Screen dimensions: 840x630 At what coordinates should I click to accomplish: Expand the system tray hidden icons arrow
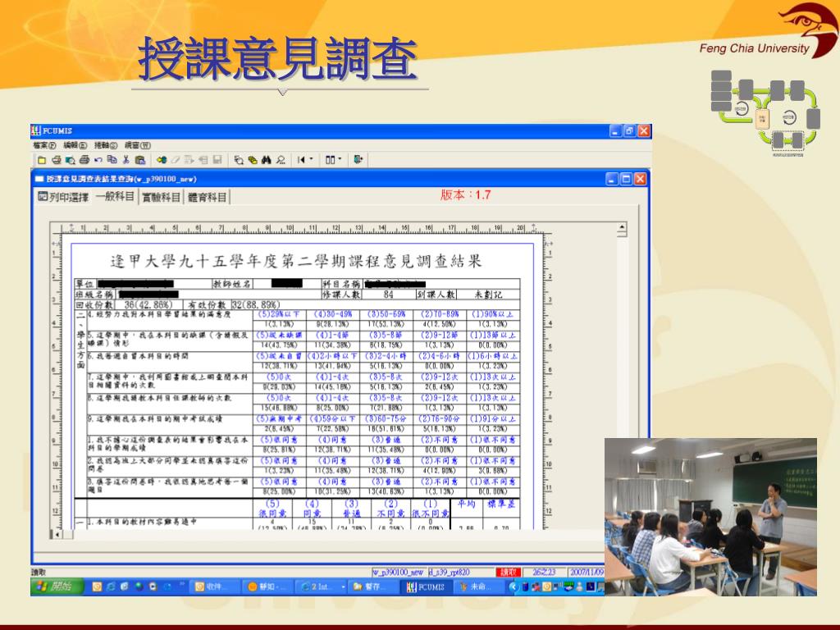click(x=513, y=587)
